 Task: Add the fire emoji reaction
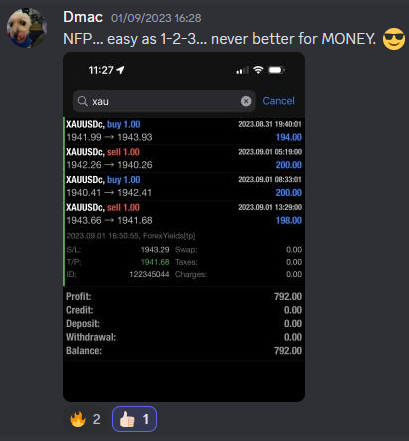85,419
